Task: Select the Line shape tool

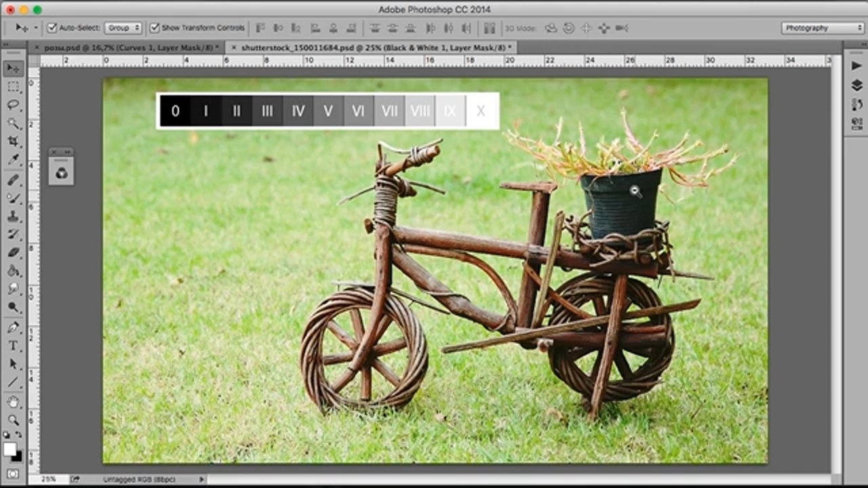Action: (x=13, y=382)
